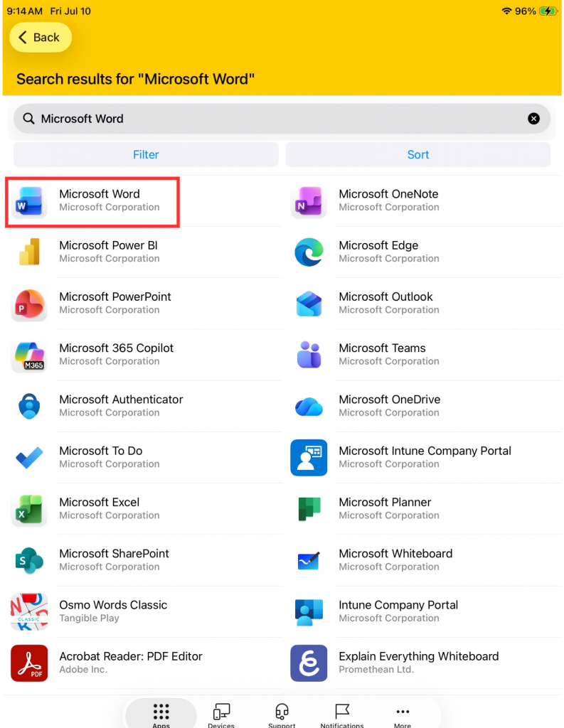Tap the "Adobe Inc." developer text
Screen dimensions: 564x728
[x=83, y=670]
